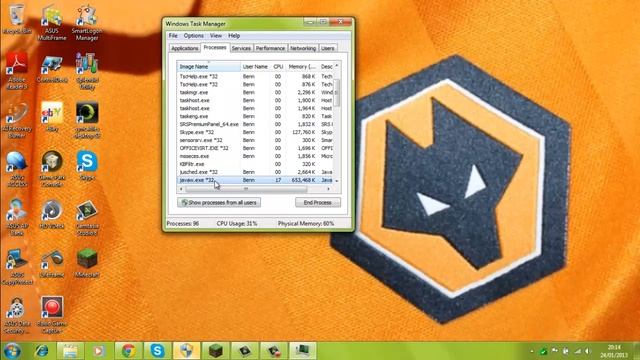
Task: Open media player taskbar icon
Action: [x=98, y=351]
